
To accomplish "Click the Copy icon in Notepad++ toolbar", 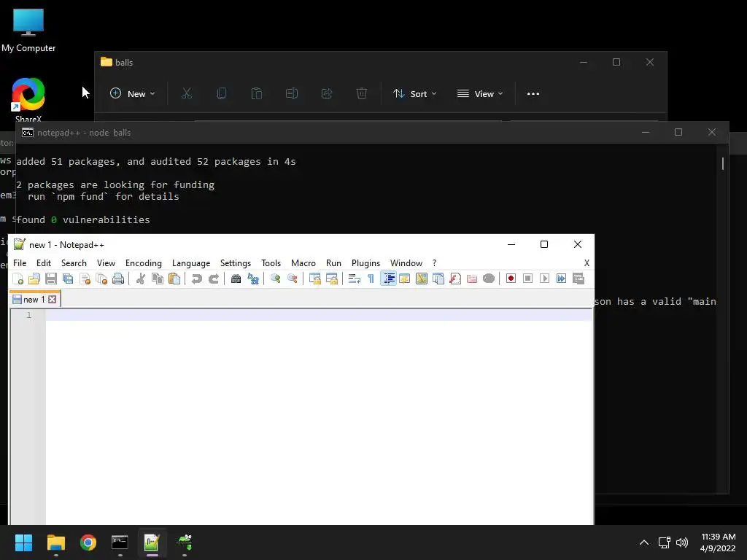I will pos(158,279).
